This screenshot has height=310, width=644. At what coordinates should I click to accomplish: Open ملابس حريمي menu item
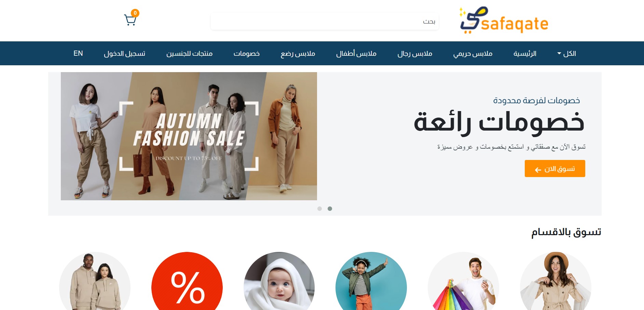point(473,53)
